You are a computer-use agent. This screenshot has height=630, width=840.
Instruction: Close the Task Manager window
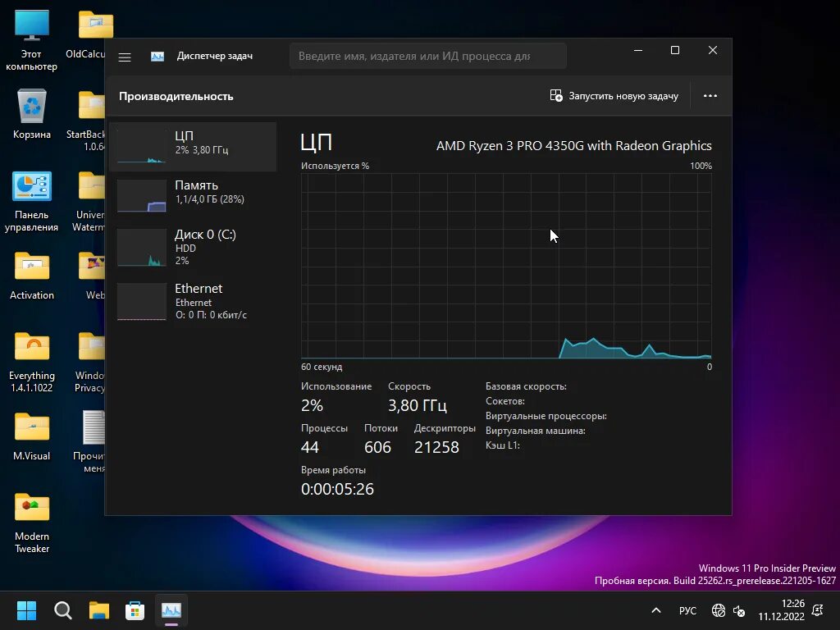tap(713, 50)
